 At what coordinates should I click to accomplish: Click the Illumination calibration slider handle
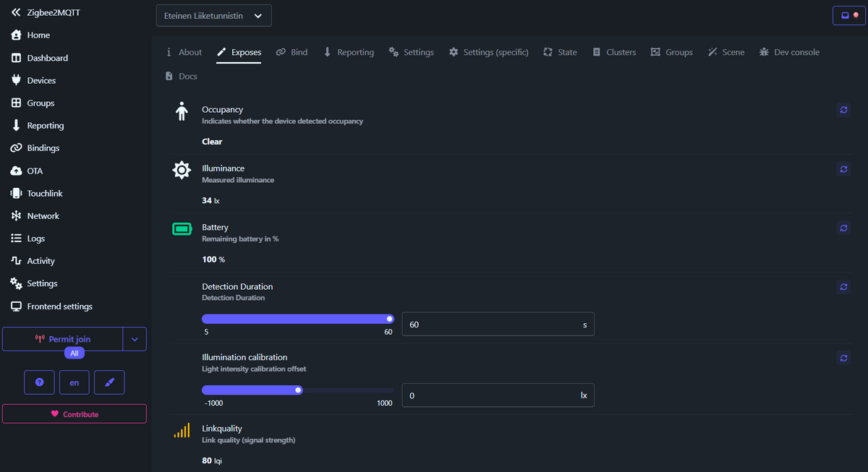(x=298, y=390)
